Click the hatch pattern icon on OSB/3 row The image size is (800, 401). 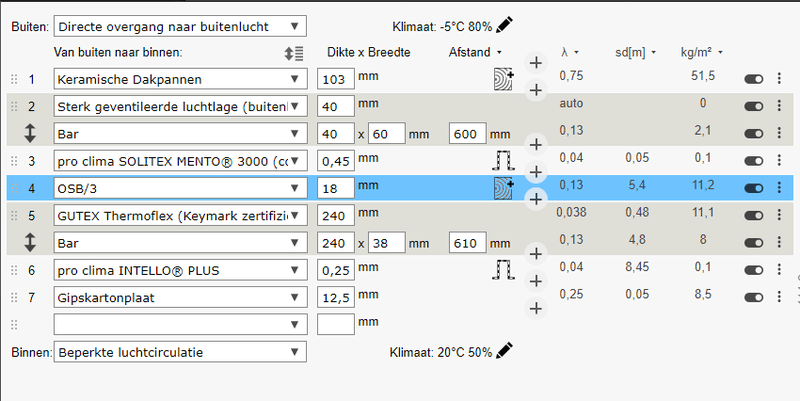pos(502,186)
